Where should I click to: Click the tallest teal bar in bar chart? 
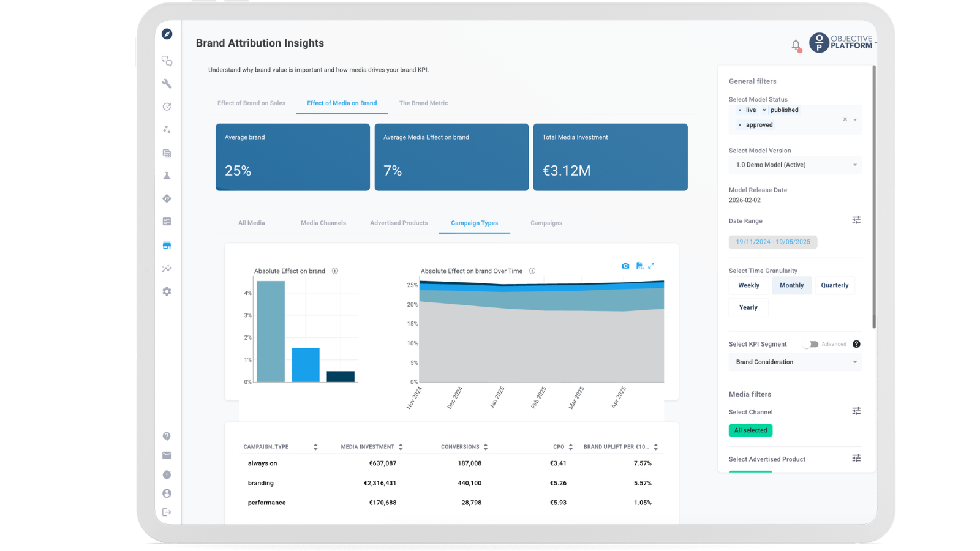[271, 332]
